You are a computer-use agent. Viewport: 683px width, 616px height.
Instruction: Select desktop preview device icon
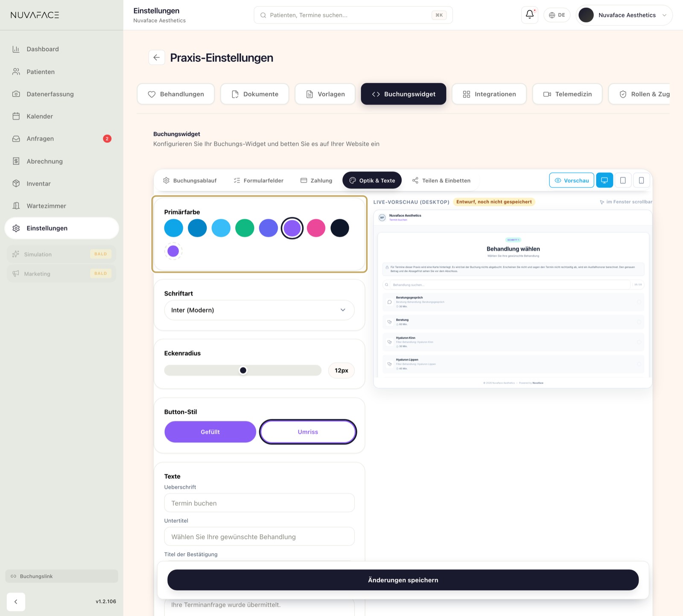pyautogui.click(x=604, y=180)
